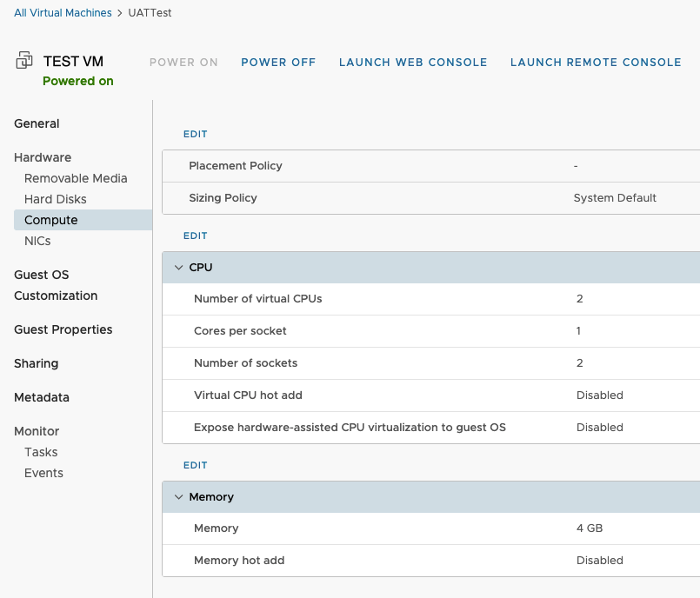Image resolution: width=700 pixels, height=598 pixels.
Task: Launch the remote console
Action: tap(596, 62)
